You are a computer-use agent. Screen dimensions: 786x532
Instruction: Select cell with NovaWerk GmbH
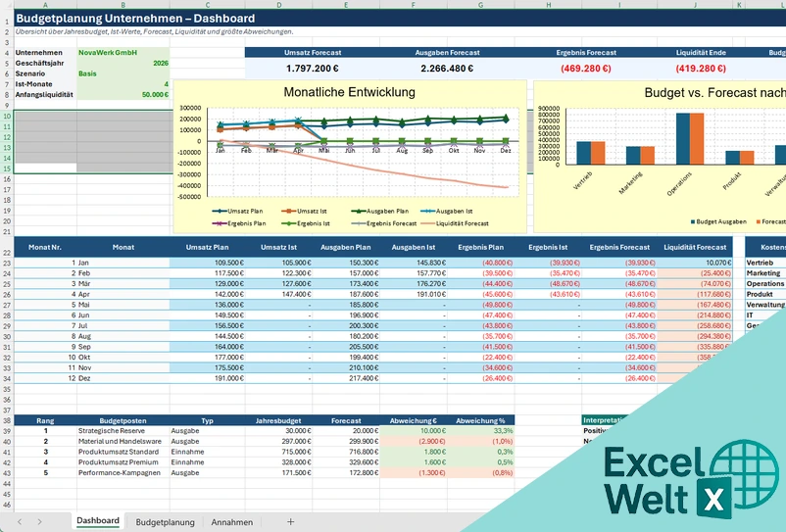123,53
